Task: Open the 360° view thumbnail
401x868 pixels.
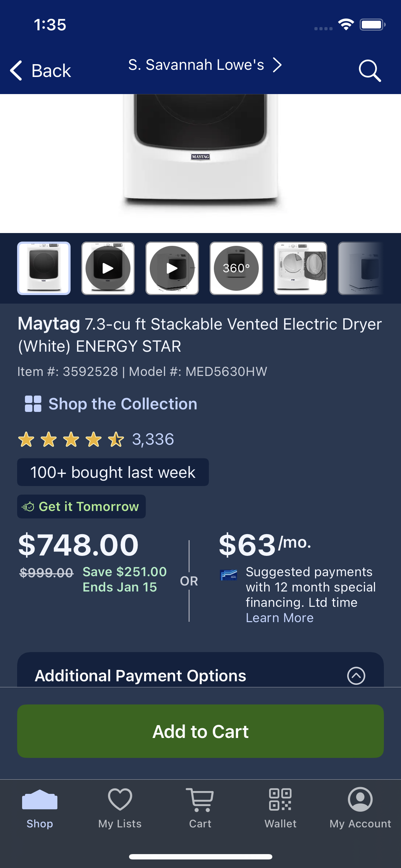Action: click(x=236, y=268)
